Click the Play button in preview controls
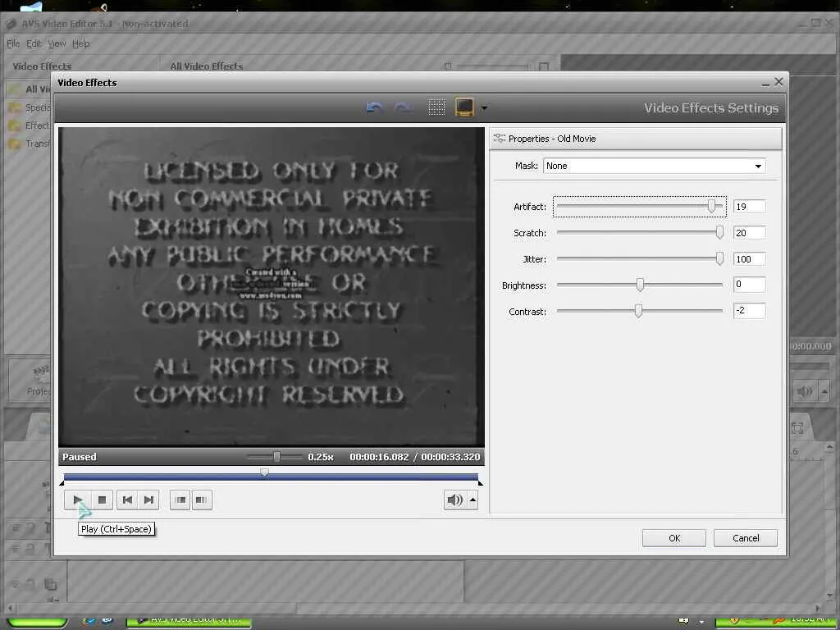The height and width of the screenshot is (630, 840). [77, 500]
